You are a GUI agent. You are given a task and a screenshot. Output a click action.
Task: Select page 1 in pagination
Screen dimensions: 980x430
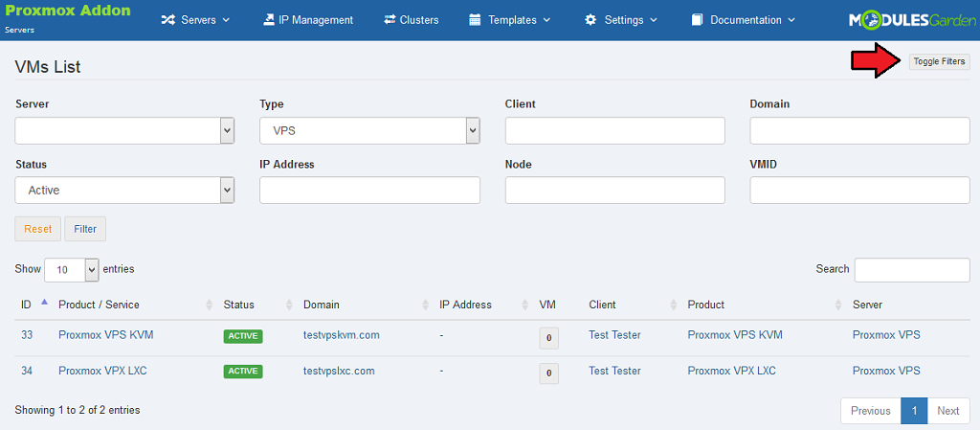(x=914, y=411)
